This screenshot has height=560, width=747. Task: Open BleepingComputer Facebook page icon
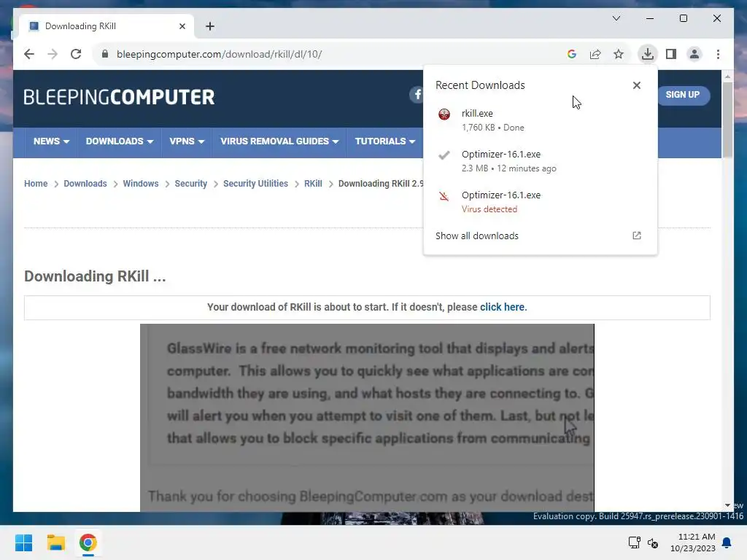[417, 94]
